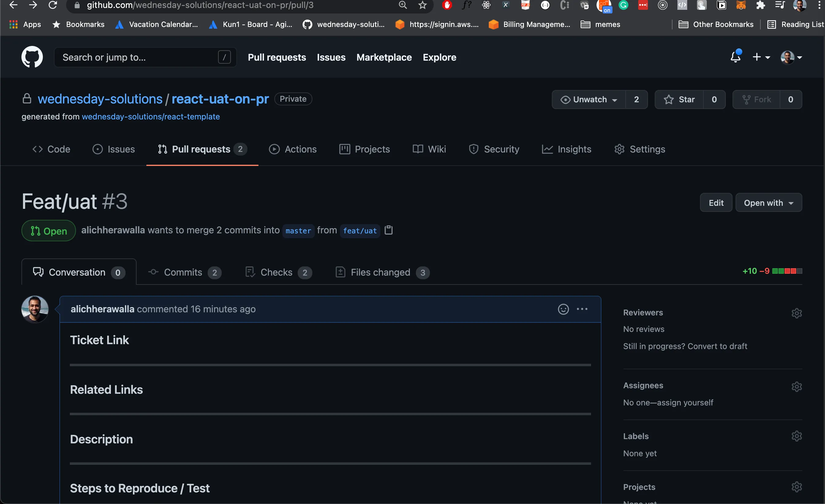825x504 pixels.
Task: Select the Commits tab
Action: pyautogui.click(x=185, y=272)
